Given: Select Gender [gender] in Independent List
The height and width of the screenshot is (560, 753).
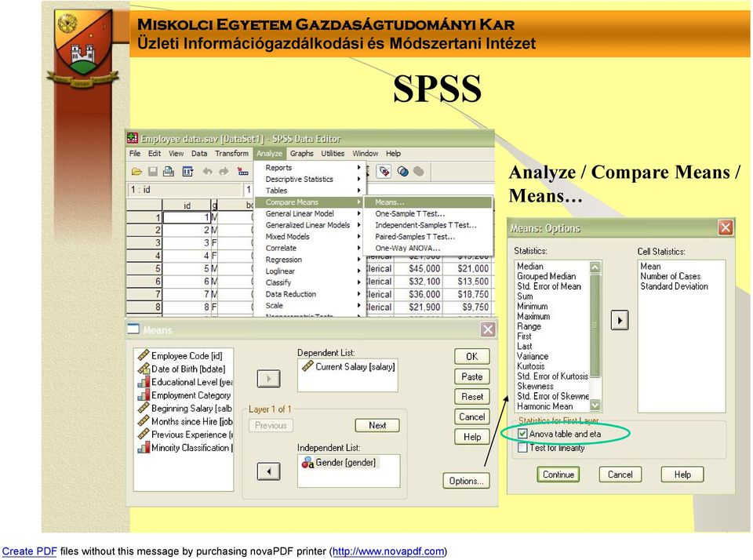Looking at the screenshot, I should [x=339, y=463].
